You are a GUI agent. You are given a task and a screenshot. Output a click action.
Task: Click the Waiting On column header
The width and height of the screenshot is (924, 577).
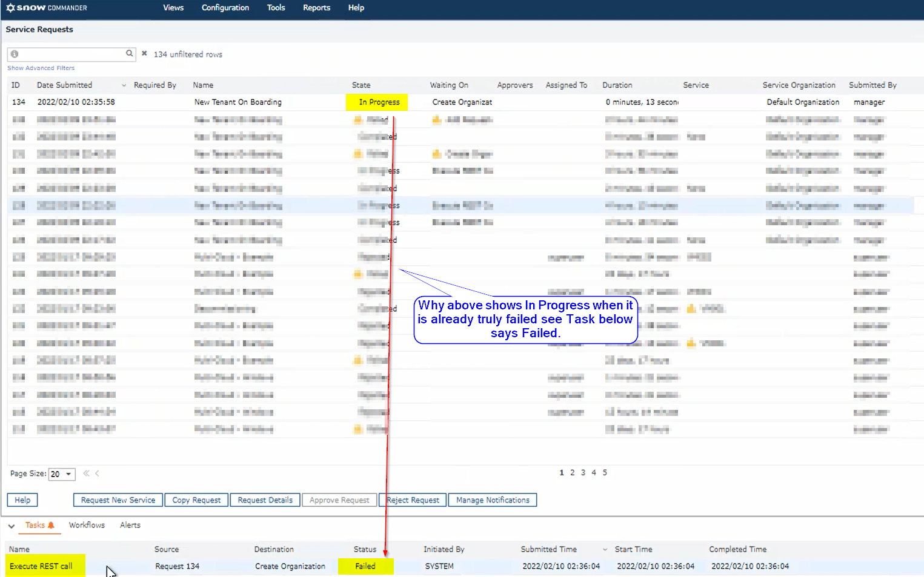449,85
